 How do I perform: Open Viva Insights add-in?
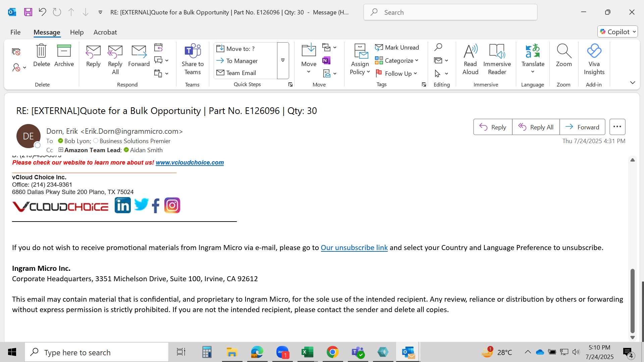pyautogui.click(x=594, y=60)
